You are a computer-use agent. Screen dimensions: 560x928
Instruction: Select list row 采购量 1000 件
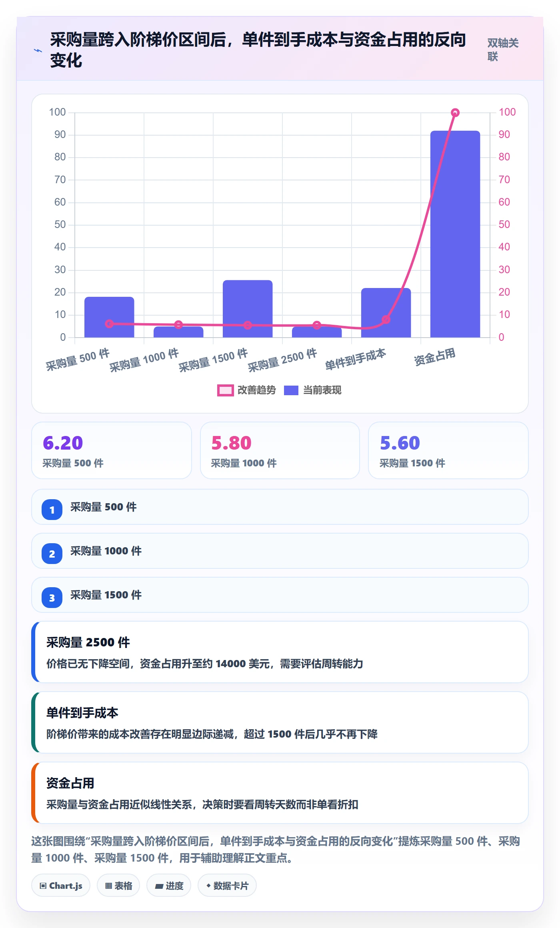[280, 551]
